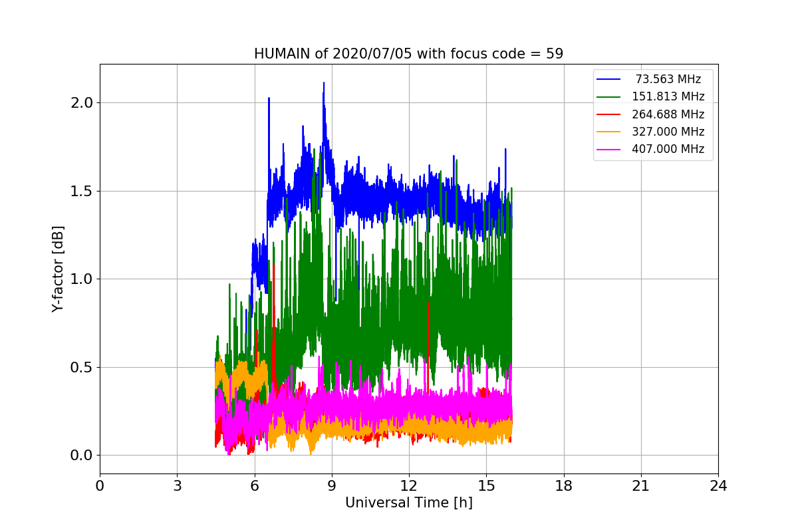798x532 pixels.
Task: Select the 264.688 MHz legend label
Action: (668, 114)
